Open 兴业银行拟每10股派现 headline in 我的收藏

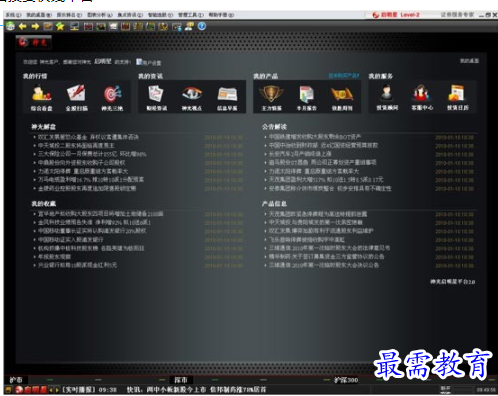point(77,265)
